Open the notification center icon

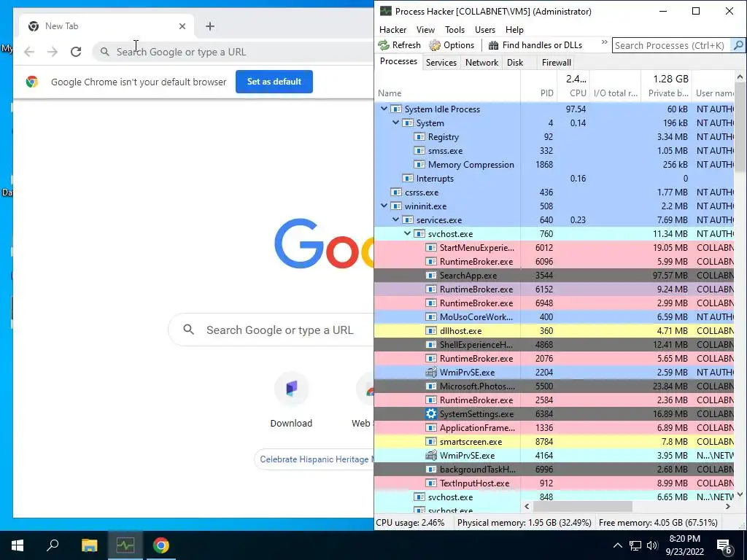tap(724, 545)
